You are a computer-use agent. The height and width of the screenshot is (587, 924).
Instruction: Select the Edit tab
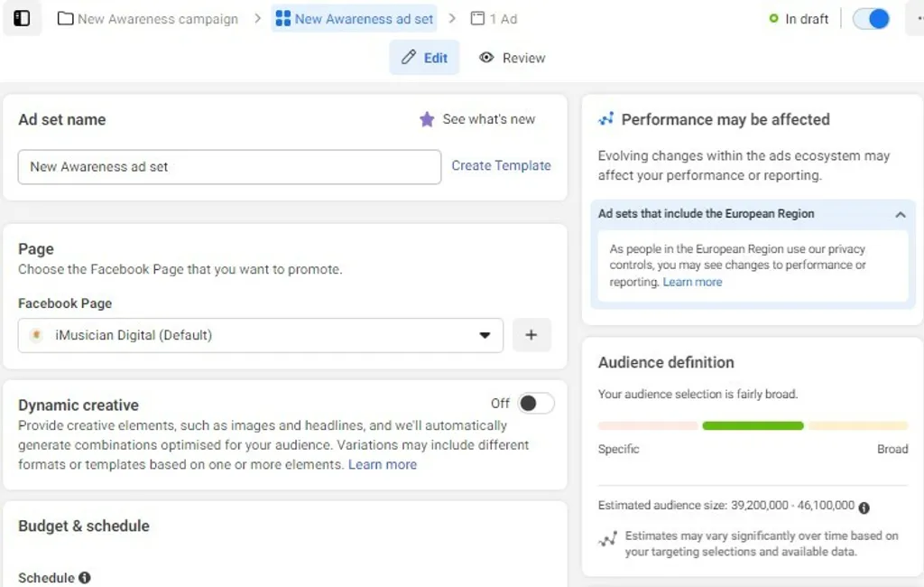[424, 58]
